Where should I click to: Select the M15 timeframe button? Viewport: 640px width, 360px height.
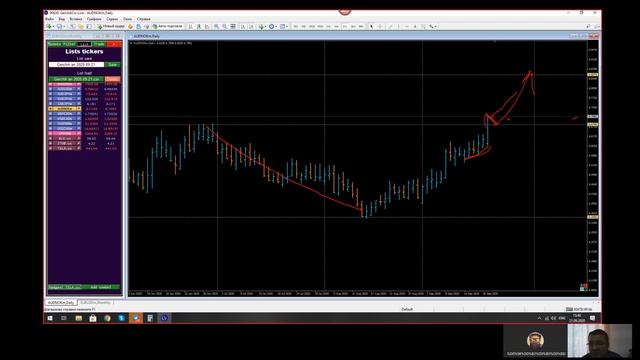[x=312, y=27]
